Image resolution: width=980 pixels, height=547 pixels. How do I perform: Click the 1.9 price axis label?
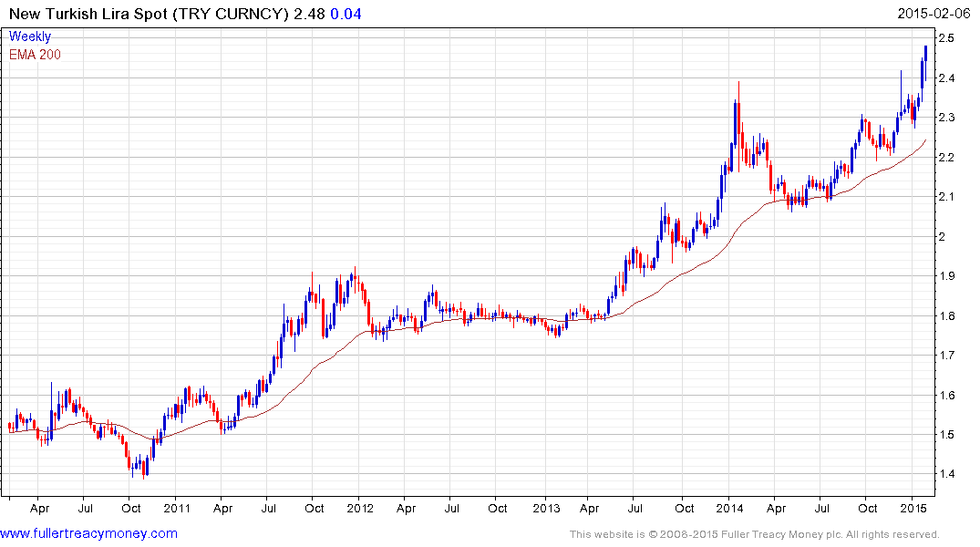[x=946, y=276]
